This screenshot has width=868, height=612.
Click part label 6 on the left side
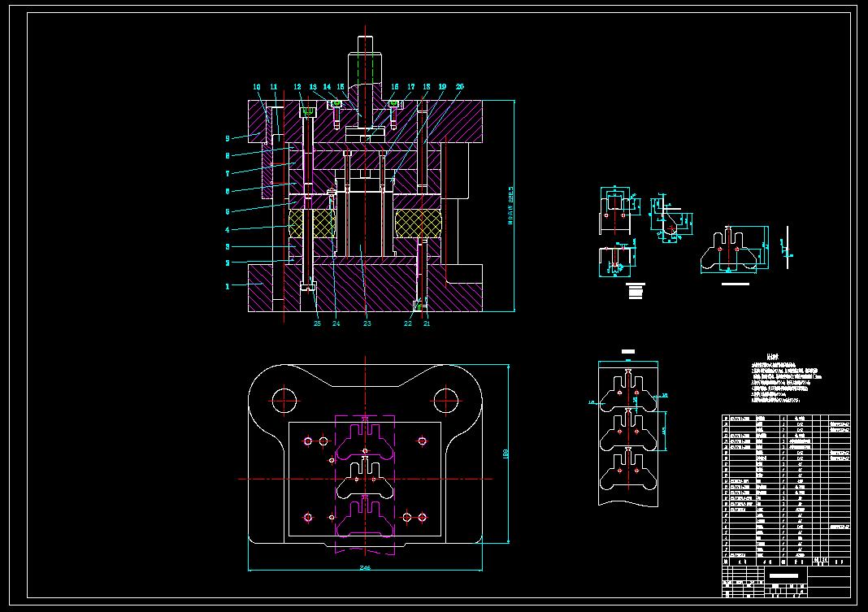[227, 192]
